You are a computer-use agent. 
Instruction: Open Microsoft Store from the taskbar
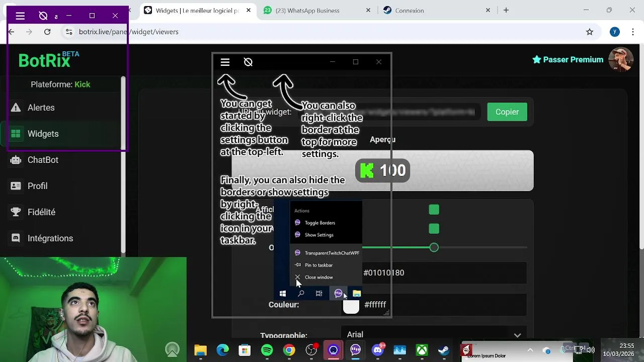tap(245, 350)
